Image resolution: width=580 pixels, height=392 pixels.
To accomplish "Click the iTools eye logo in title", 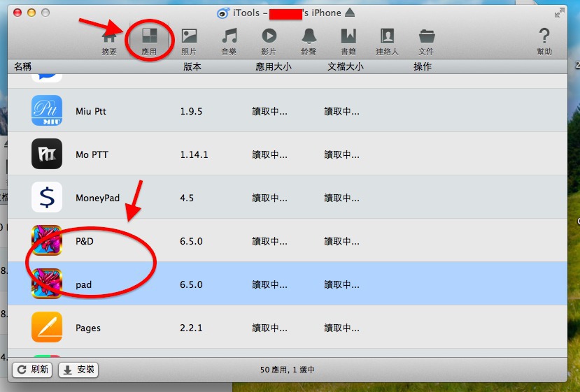I will click(223, 13).
